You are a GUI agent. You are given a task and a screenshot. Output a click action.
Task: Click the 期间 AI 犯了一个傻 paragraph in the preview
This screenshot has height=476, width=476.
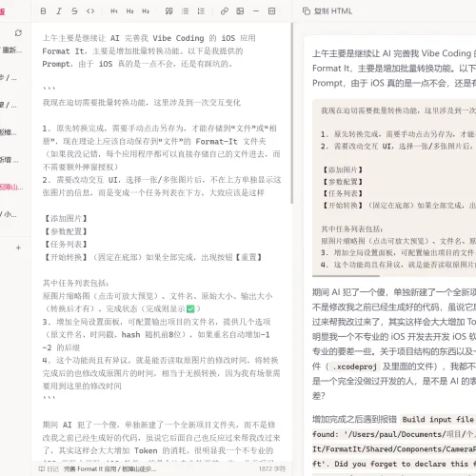click(x=393, y=344)
